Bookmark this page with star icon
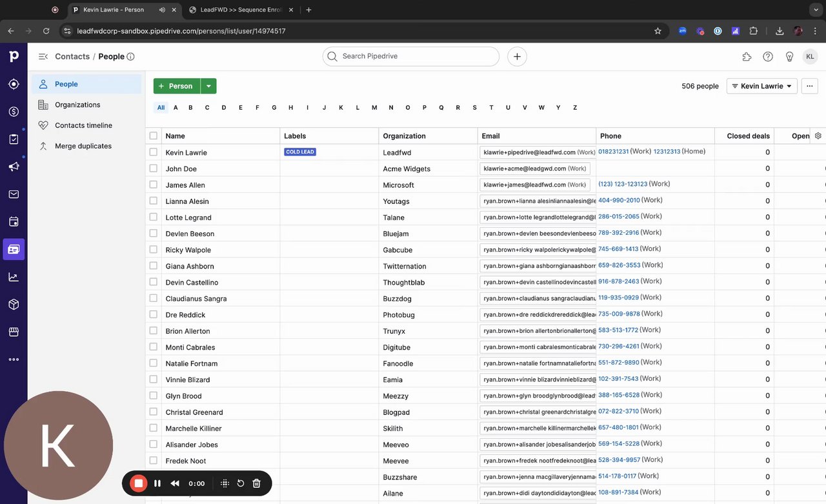 [658, 31]
